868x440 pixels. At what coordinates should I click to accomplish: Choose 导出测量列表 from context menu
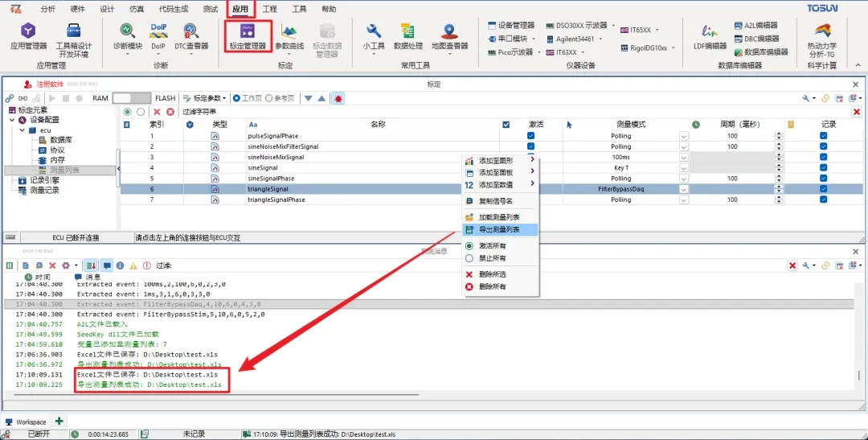click(x=501, y=229)
